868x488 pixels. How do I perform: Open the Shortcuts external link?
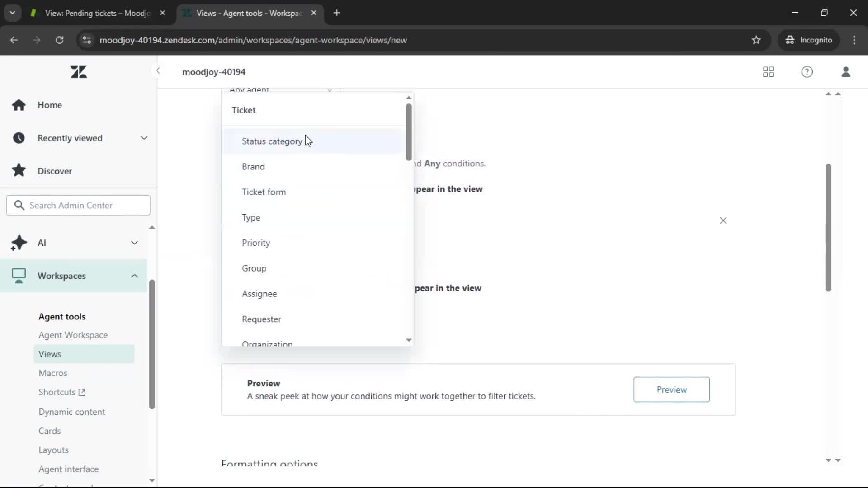[62, 392]
